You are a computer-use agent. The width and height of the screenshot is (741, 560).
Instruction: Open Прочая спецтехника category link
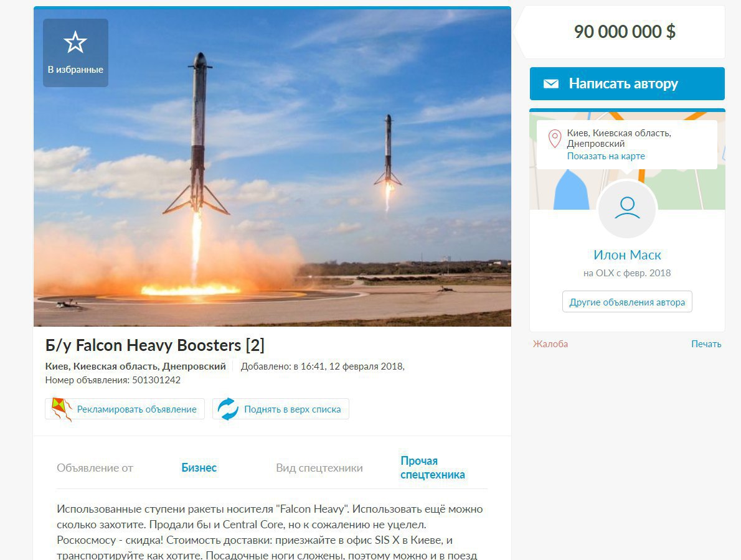click(x=432, y=467)
